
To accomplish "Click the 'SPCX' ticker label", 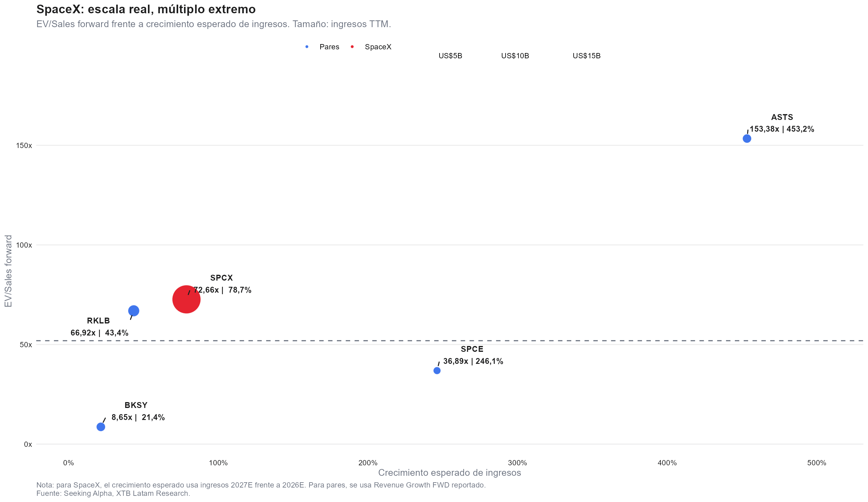I will tap(222, 278).
